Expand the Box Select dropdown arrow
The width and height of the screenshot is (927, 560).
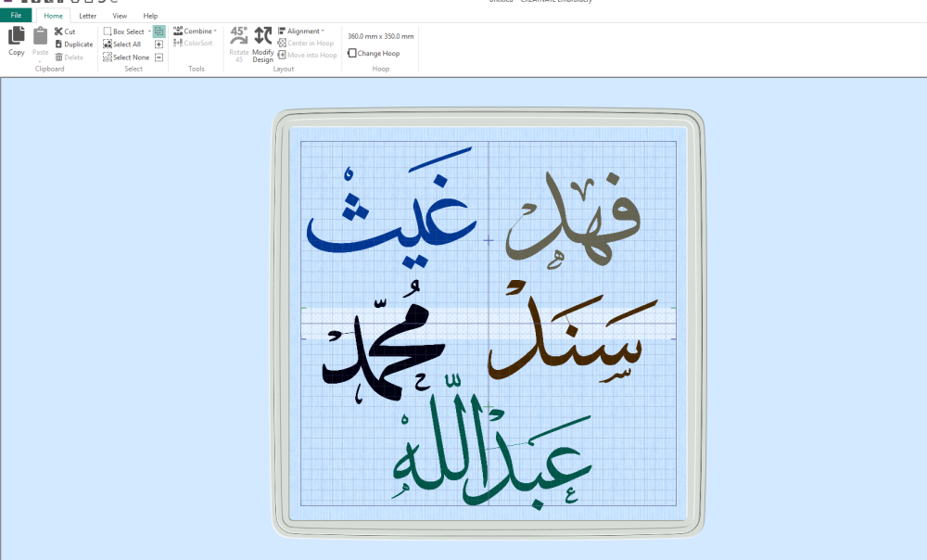point(149,32)
